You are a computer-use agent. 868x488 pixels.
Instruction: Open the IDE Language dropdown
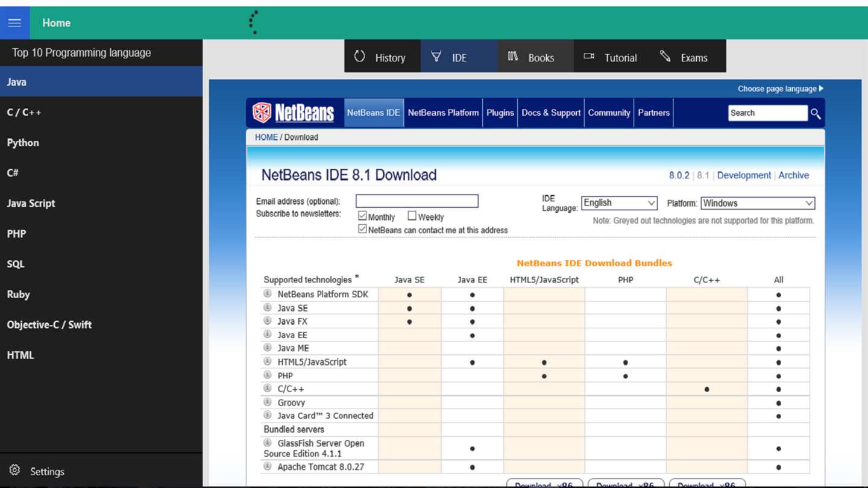[619, 203]
